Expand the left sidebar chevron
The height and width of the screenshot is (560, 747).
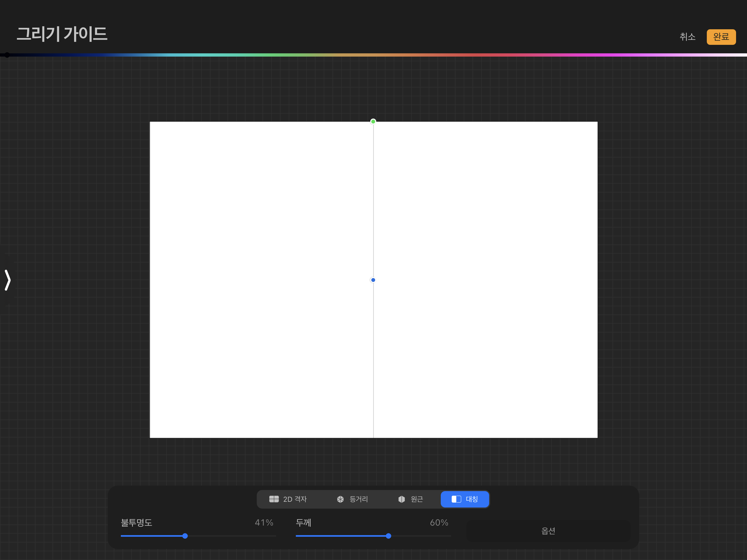point(7,280)
